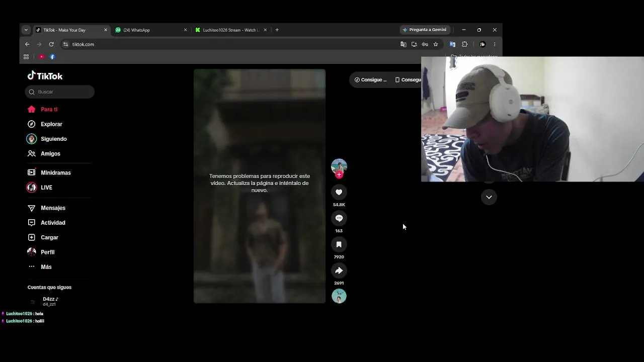Open the Google Translate extension

[452, 44]
